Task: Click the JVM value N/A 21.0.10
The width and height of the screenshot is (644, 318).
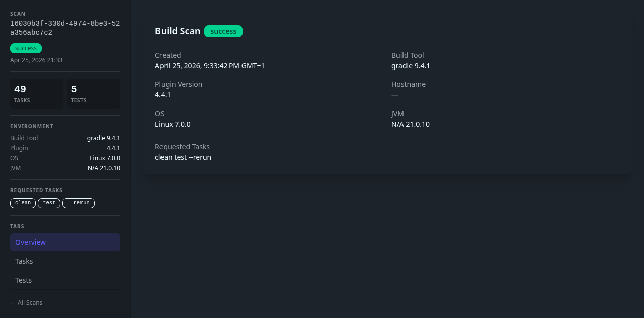Action: pyautogui.click(x=411, y=124)
